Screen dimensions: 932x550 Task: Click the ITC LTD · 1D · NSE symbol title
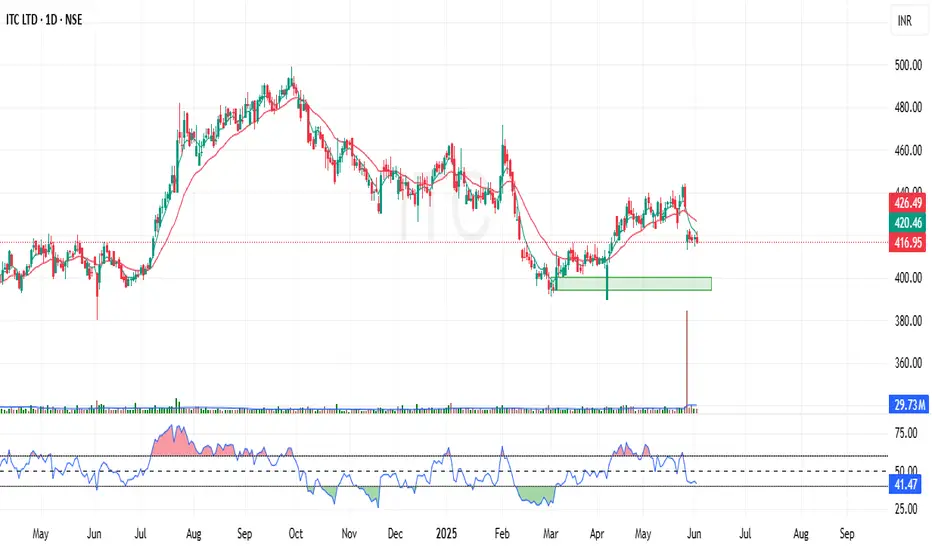coord(44,20)
